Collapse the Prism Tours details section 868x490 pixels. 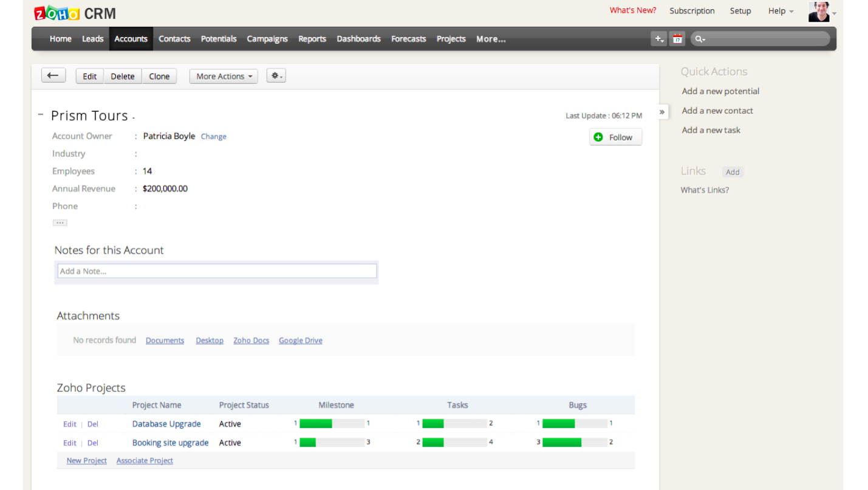click(41, 114)
